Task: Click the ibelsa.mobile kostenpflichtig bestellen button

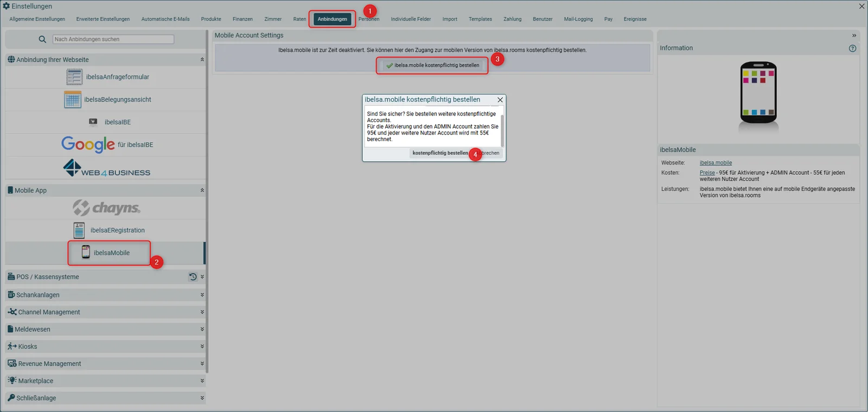Action: coord(432,65)
